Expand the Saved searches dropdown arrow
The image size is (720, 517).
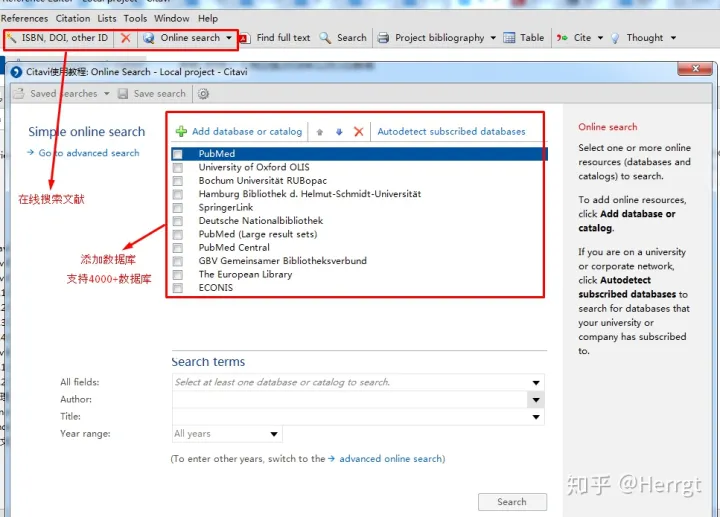point(107,94)
